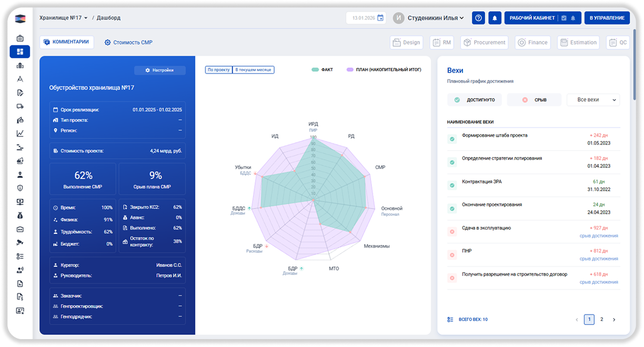Click the line chart icon in sidebar
Screen dimensions: 644x347
click(20, 133)
